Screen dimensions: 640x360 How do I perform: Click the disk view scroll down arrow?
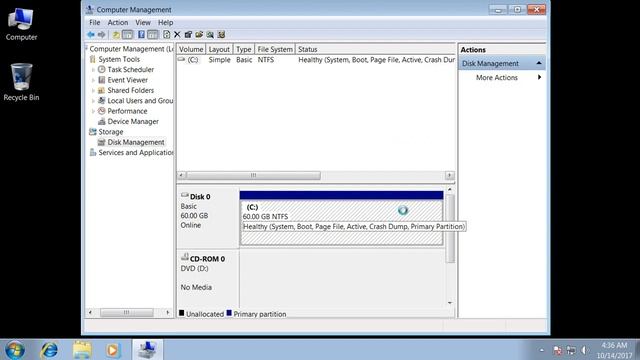(x=450, y=303)
